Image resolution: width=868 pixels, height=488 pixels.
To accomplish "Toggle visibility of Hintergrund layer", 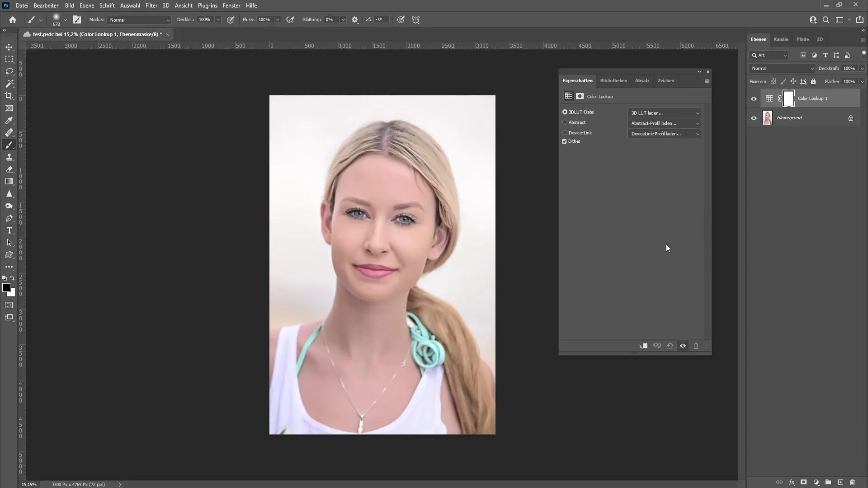I will click(x=754, y=118).
